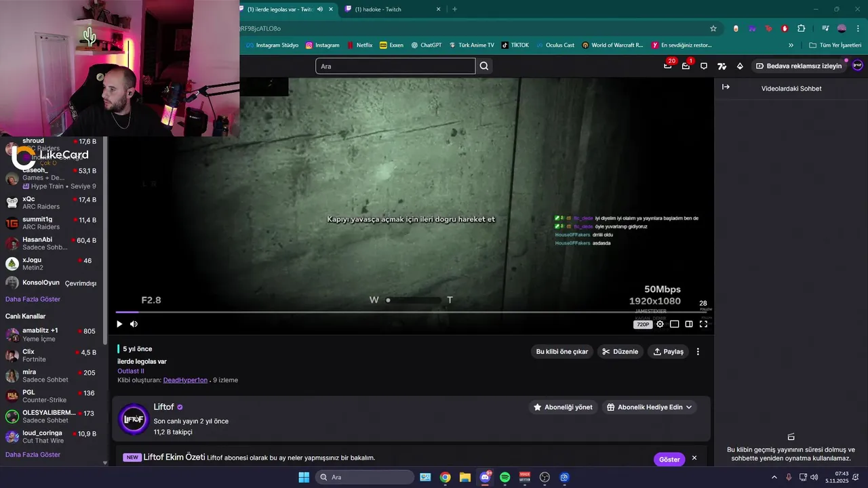Open player settings gear

(x=660, y=324)
